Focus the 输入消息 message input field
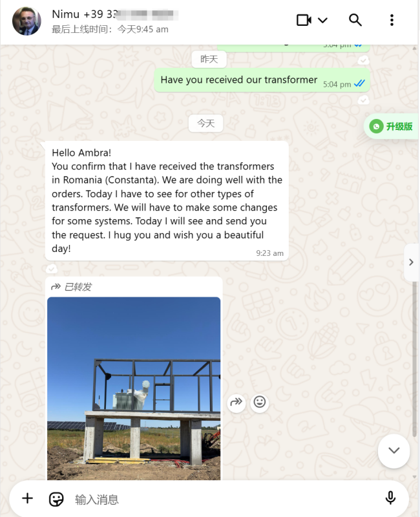420x517 pixels. pos(224,500)
